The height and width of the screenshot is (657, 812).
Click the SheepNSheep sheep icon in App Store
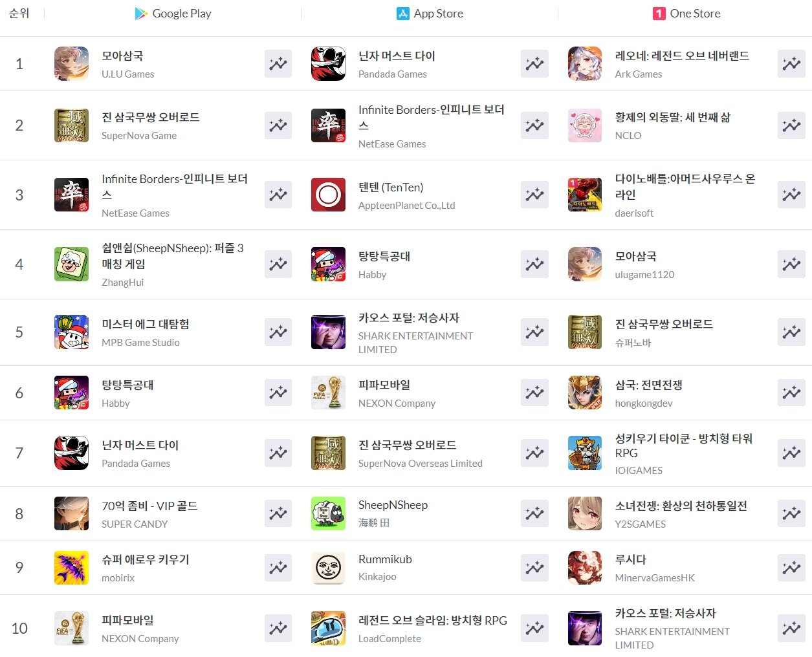click(328, 513)
